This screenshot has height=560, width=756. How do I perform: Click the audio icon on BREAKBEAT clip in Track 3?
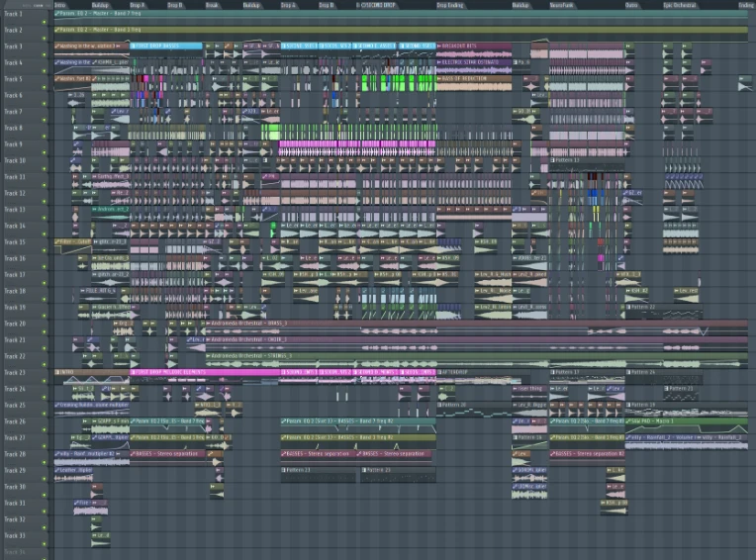439,47
